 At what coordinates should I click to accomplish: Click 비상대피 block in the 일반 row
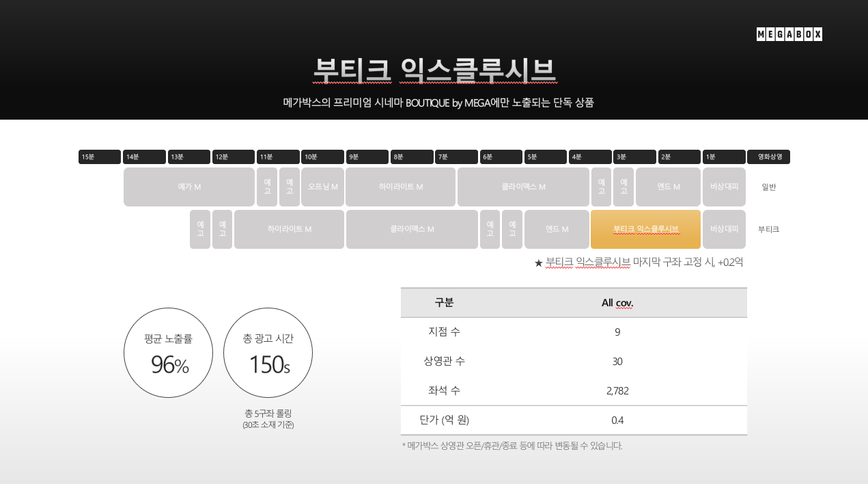[x=724, y=187]
